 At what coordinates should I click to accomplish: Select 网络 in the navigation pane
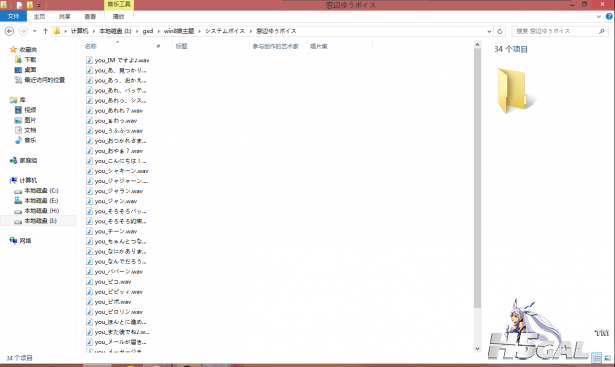tap(25, 241)
